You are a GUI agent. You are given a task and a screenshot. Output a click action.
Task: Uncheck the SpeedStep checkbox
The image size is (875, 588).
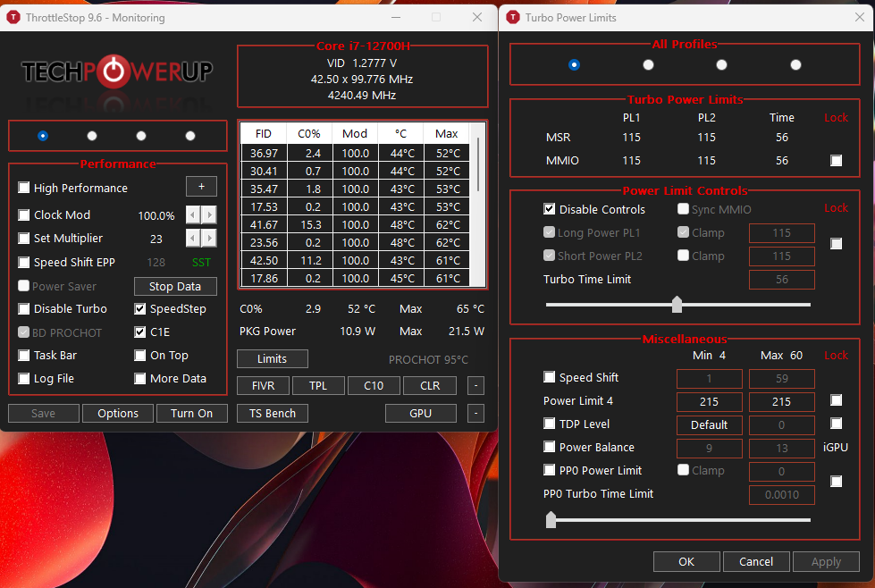pyautogui.click(x=140, y=308)
